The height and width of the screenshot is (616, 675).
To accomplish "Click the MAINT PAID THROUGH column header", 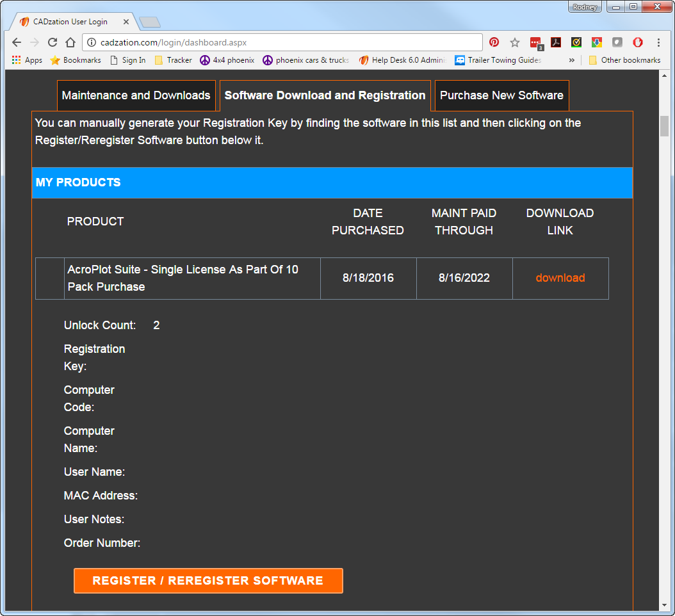I will (464, 222).
